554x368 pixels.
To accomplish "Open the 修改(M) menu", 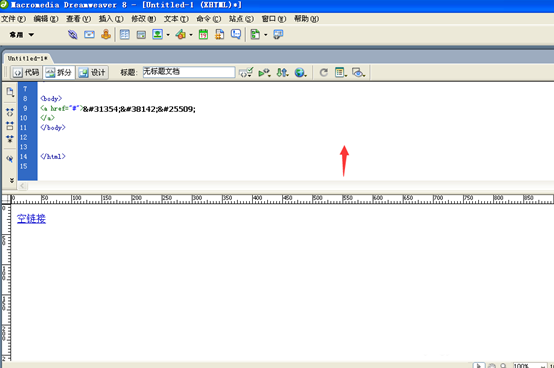I will (x=143, y=19).
